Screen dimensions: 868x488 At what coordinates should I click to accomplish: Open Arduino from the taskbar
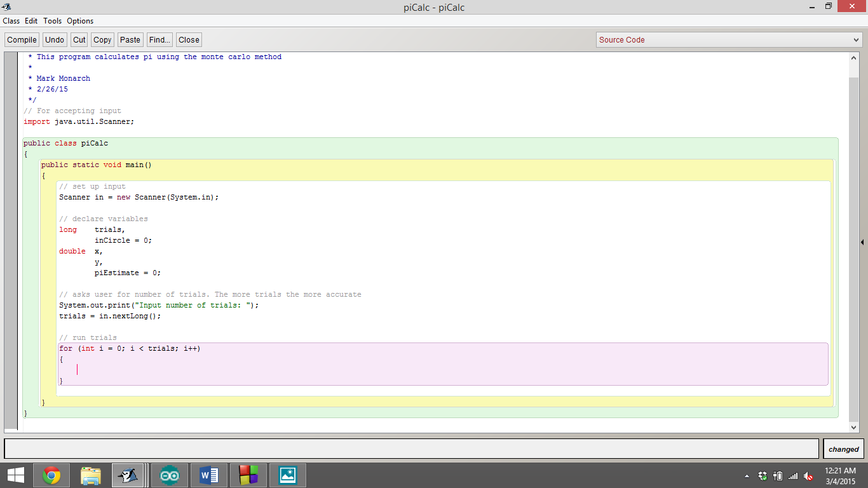[x=170, y=475]
